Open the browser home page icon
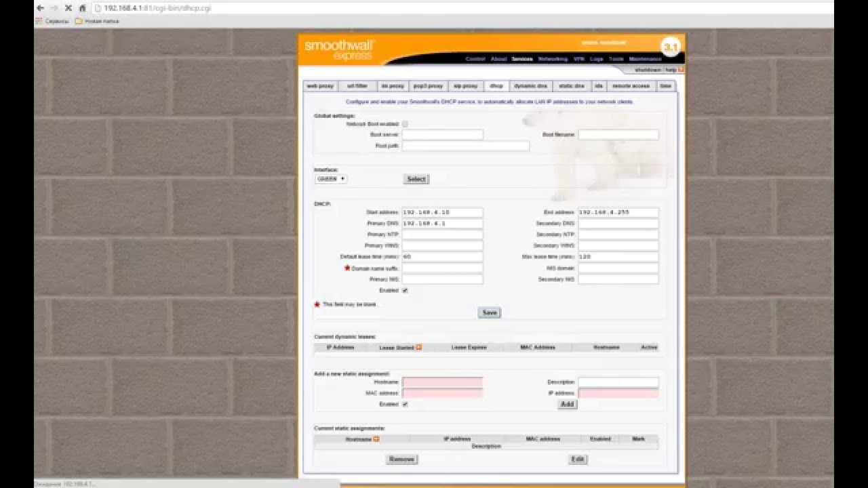Image resolution: width=868 pixels, height=488 pixels. (83, 8)
